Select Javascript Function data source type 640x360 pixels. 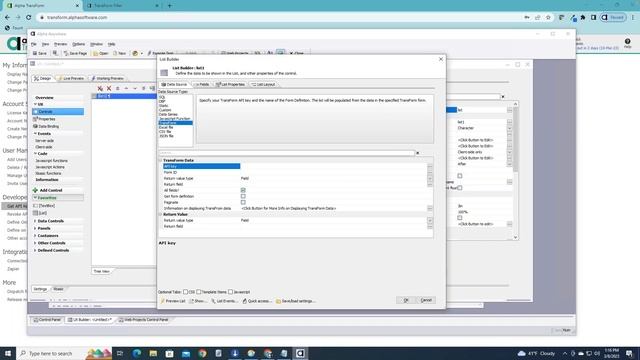point(174,118)
